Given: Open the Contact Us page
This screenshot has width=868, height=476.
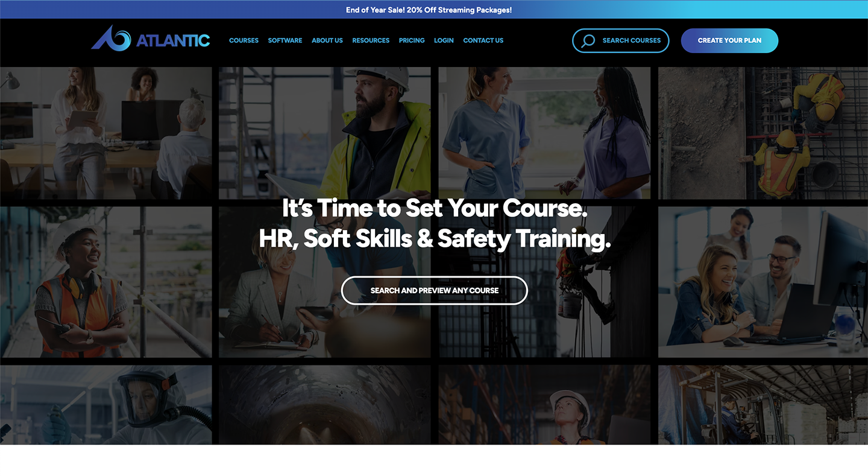Looking at the screenshot, I should pos(483,40).
